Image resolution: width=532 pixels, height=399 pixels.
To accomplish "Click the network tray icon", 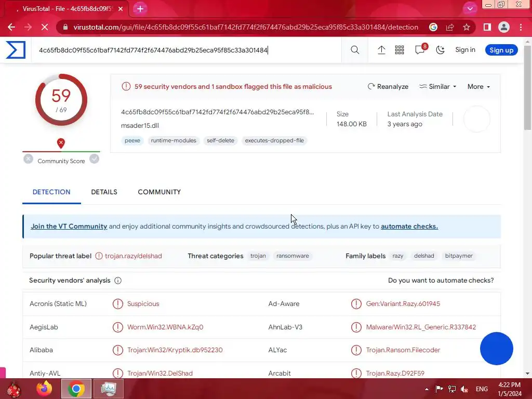I will click(x=452, y=389).
